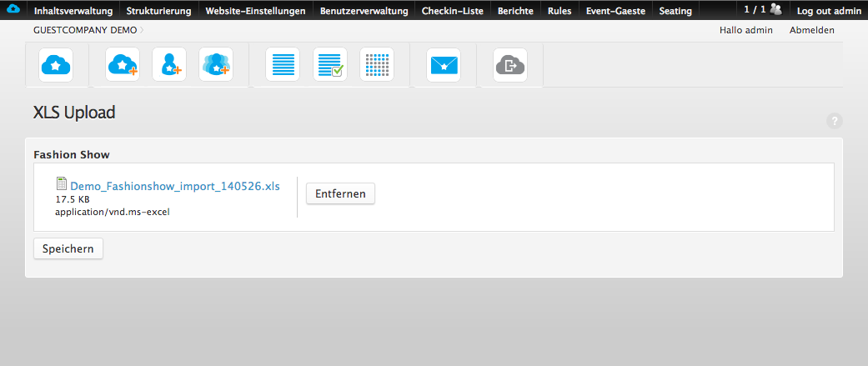Click the 1 / 1 user counter
This screenshot has width=868, height=366.
(755, 9)
